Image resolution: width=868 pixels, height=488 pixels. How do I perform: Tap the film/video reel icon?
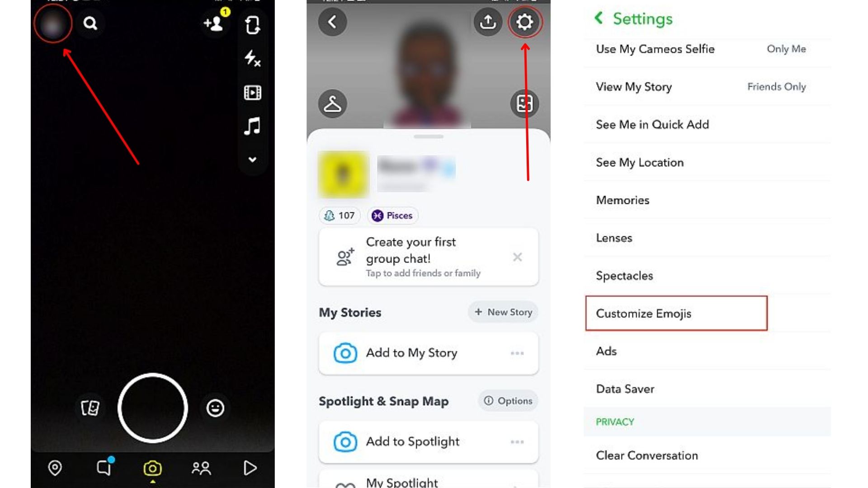click(253, 92)
